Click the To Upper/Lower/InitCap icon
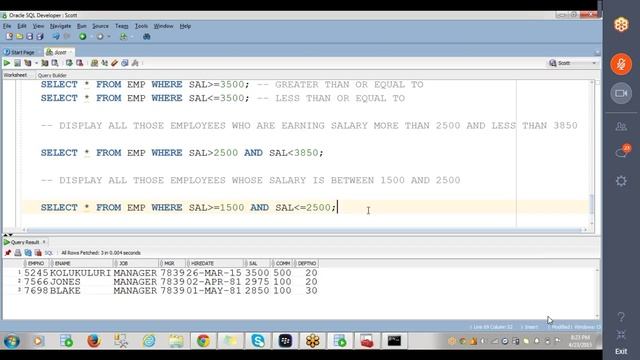640x360 pixels. tap(104, 63)
